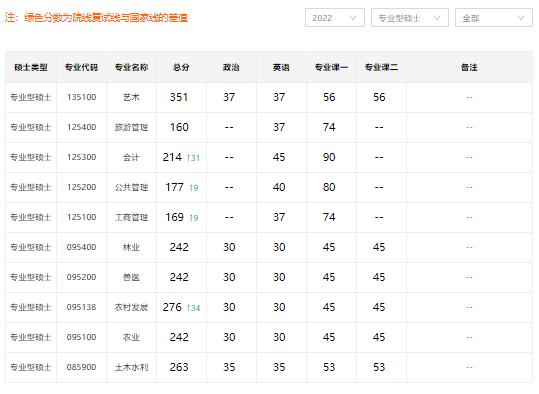Click the green ↑31 difference value
This screenshot has width=539, height=394.
[x=193, y=158]
